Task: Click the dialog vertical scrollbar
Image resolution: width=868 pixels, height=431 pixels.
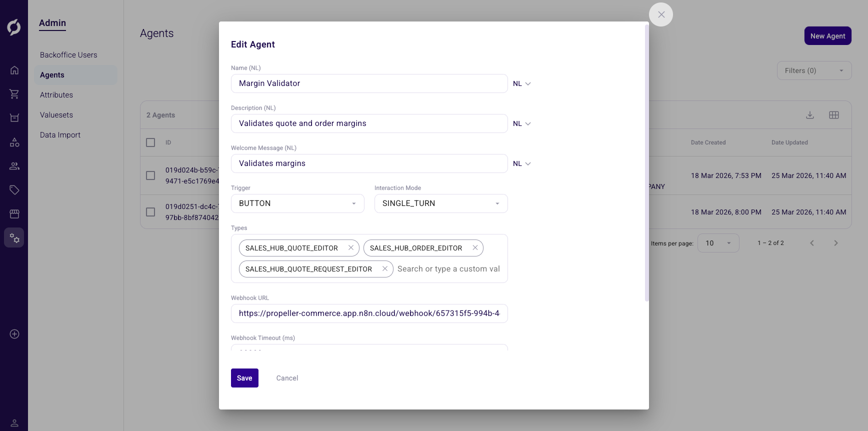Action: (x=646, y=162)
